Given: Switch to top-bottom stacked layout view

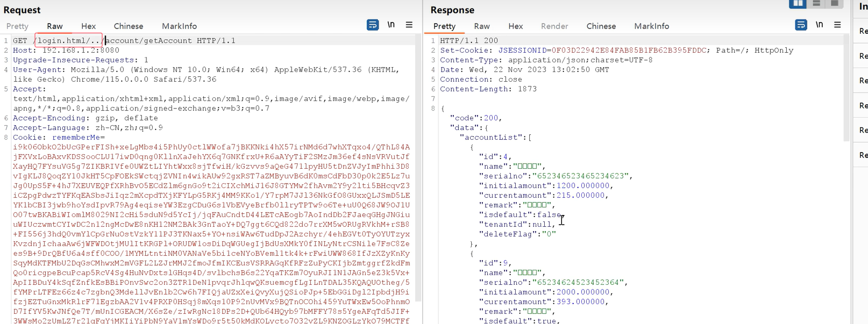Looking at the screenshot, I should [x=816, y=4].
